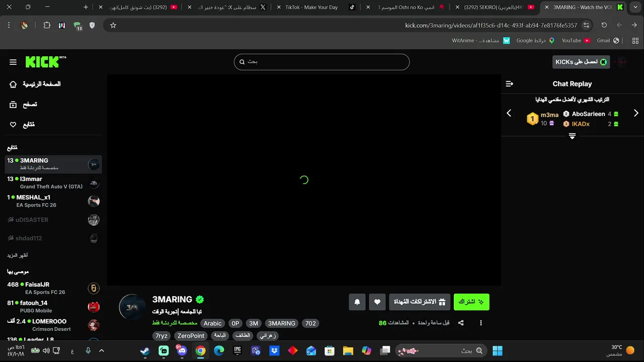Screen dimensions: 644x362
Task: Expand the tab search dropdown in Chrome
Action: pyautogui.click(x=634, y=7)
